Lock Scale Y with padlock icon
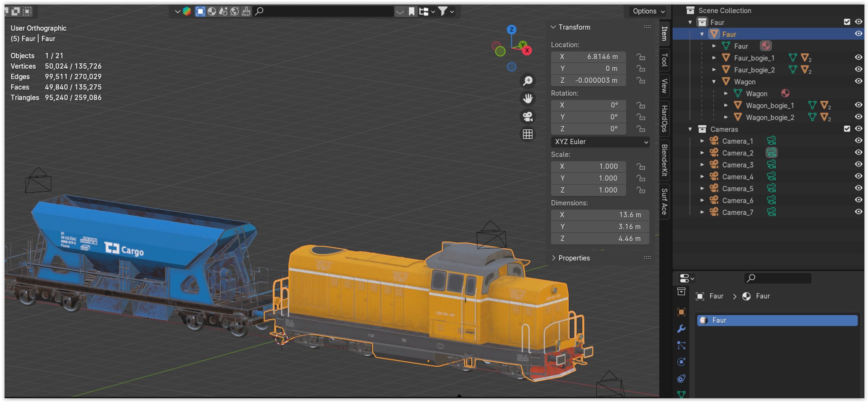This screenshot has width=868, height=402. pyautogui.click(x=641, y=179)
